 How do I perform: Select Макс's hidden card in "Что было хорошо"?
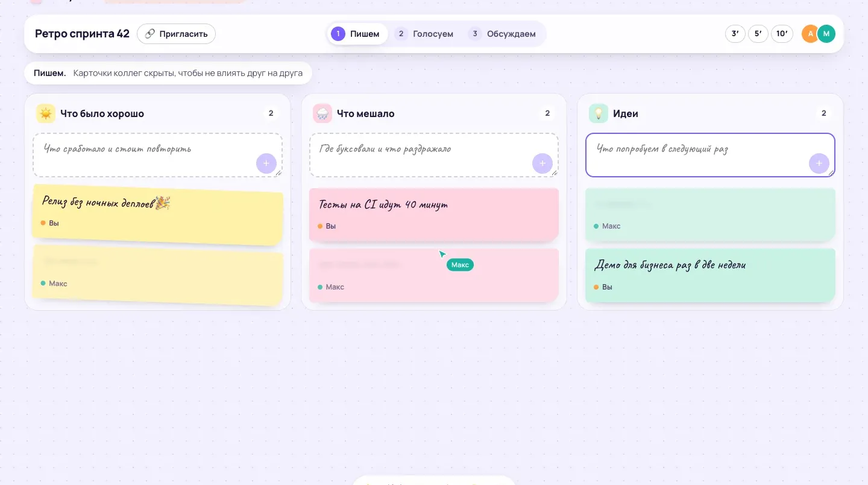click(x=157, y=274)
